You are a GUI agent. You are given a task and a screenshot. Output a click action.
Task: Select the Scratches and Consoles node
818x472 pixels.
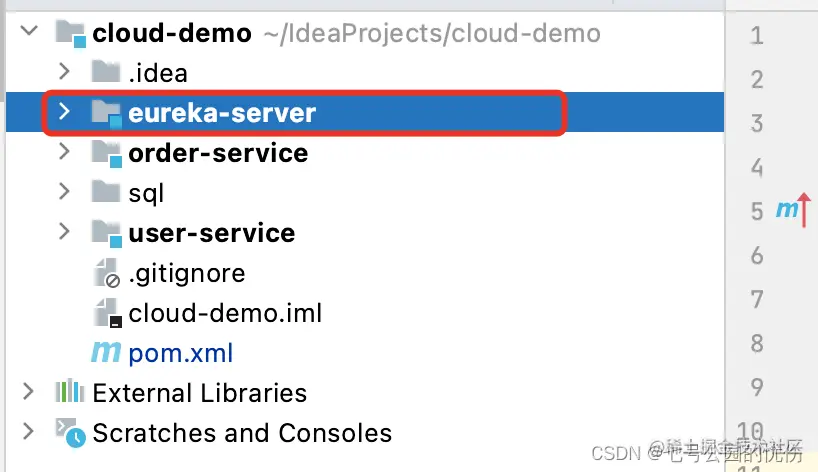(x=242, y=433)
